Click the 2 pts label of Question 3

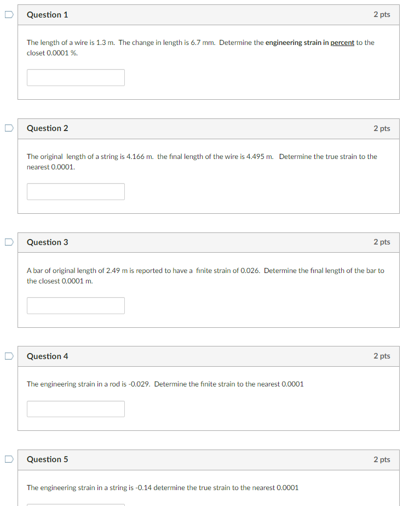tap(382, 242)
